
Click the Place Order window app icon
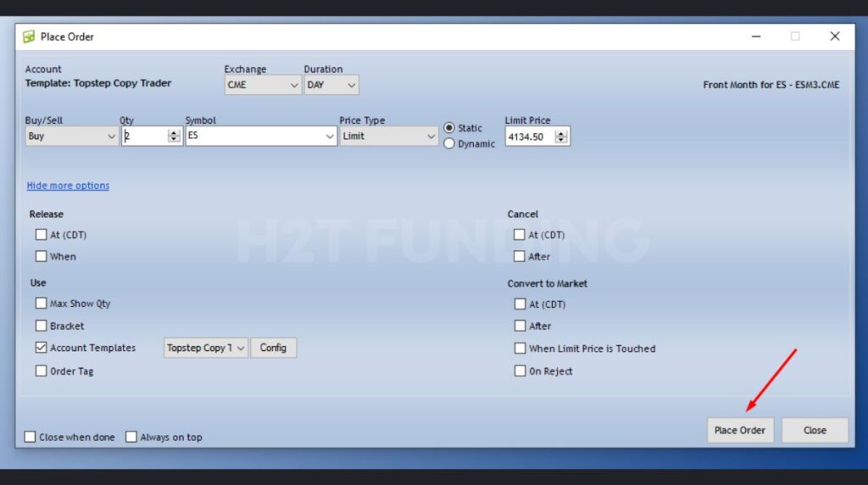29,36
